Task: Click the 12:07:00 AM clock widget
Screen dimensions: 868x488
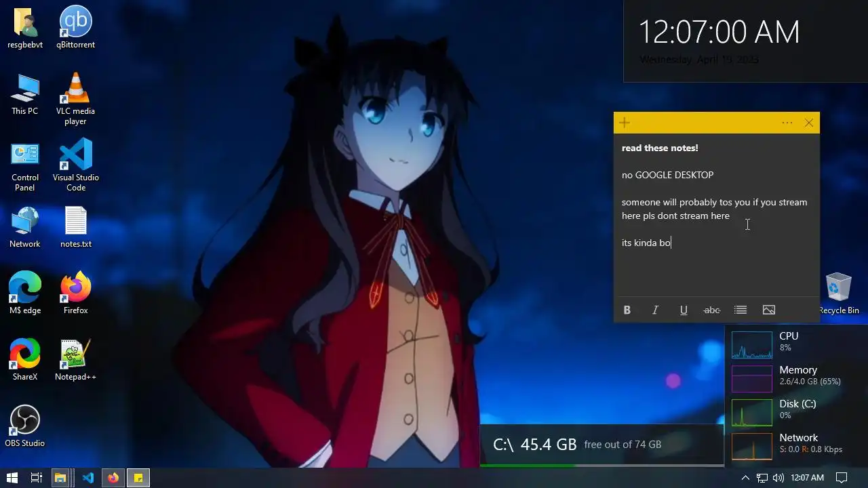Action: click(719, 32)
